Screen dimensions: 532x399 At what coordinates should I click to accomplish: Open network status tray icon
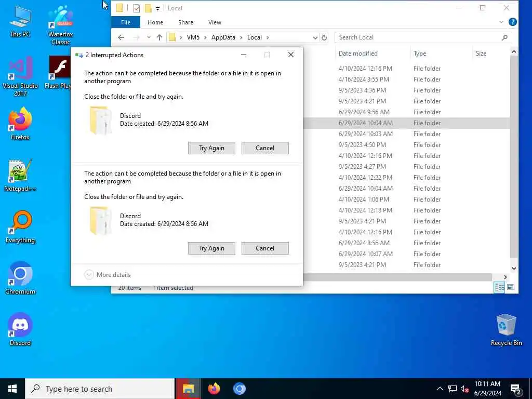tap(453, 389)
